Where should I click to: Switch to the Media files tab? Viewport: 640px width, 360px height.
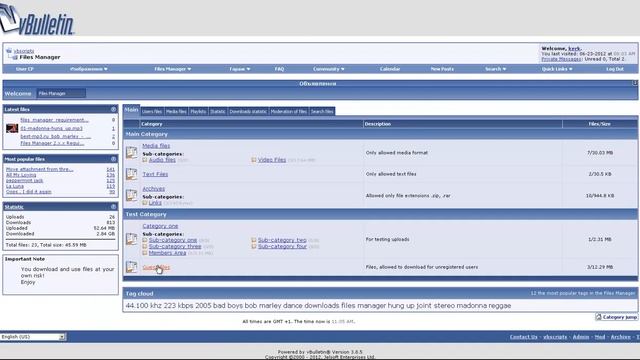coord(176,111)
